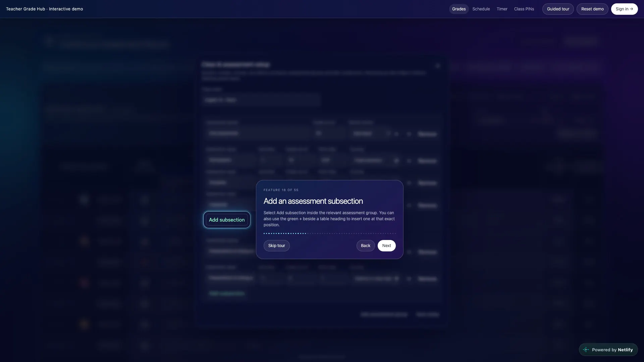Click the Netlify logo icon
644x362 pixels.
(x=586, y=350)
